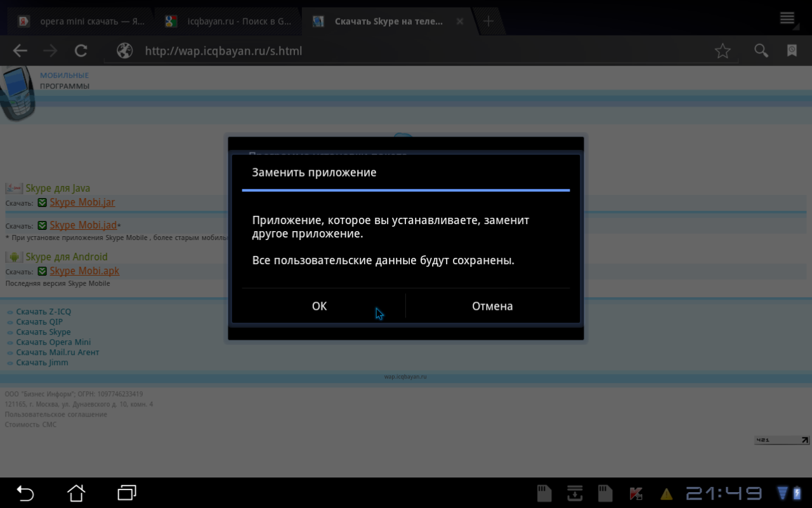812x508 pixels.
Task: Go back with the browser back arrow
Action: pos(20,51)
